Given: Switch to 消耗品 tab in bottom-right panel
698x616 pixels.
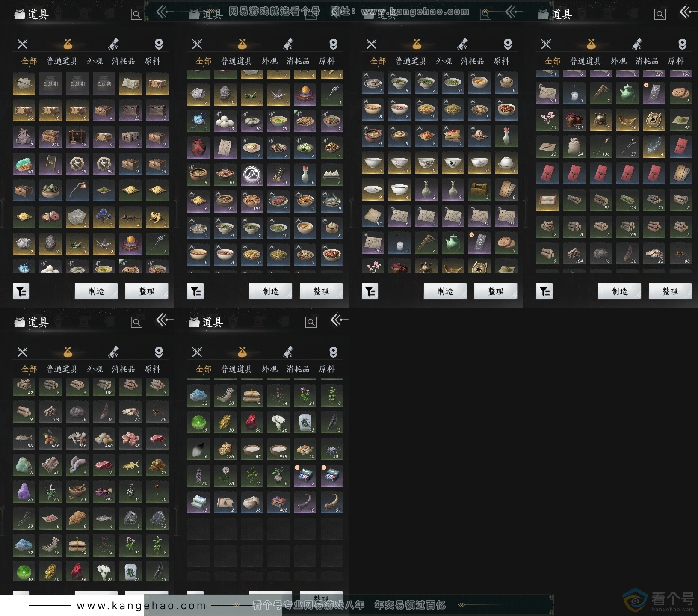Looking at the screenshot, I should pyautogui.click(x=298, y=369).
